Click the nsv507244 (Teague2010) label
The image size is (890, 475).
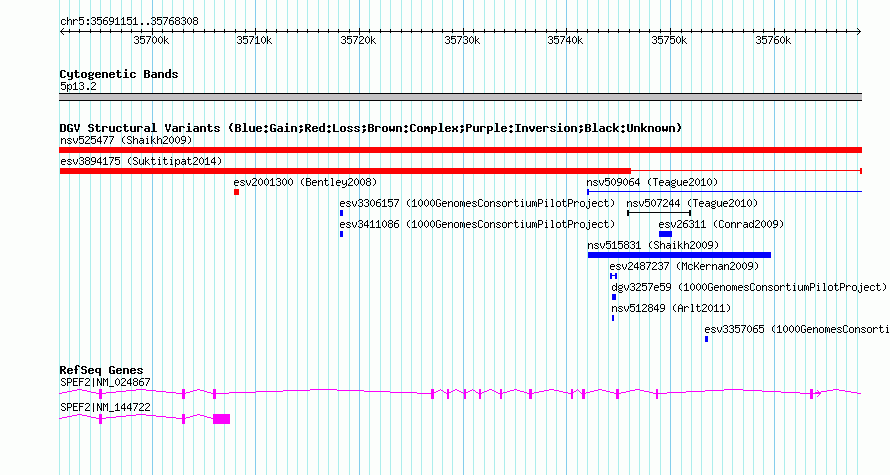click(x=692, y=203)
